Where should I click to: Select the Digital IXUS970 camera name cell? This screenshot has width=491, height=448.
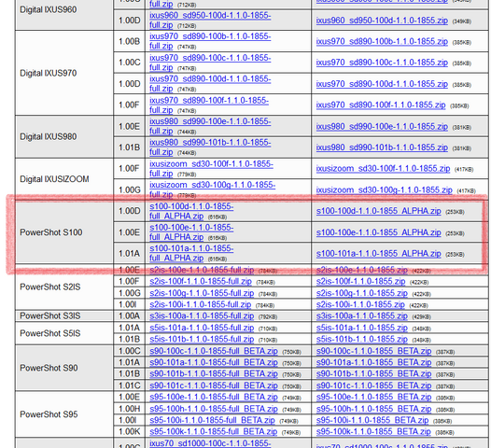click(64, 73)
